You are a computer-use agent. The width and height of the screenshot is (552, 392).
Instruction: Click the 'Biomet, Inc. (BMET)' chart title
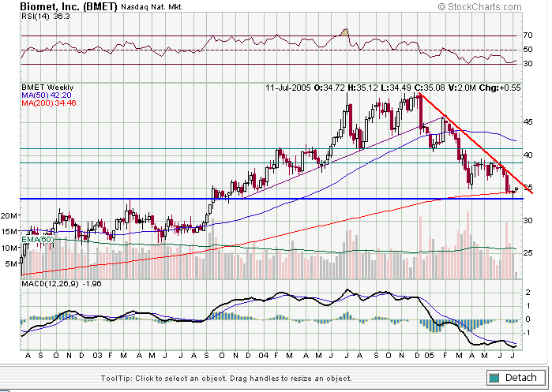(x=69, y=6)
